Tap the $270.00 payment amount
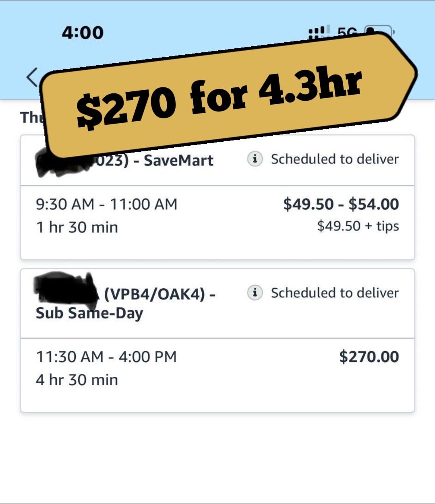Image resolution: width=435 pixels, height=504 pixels. coord(369,357)
